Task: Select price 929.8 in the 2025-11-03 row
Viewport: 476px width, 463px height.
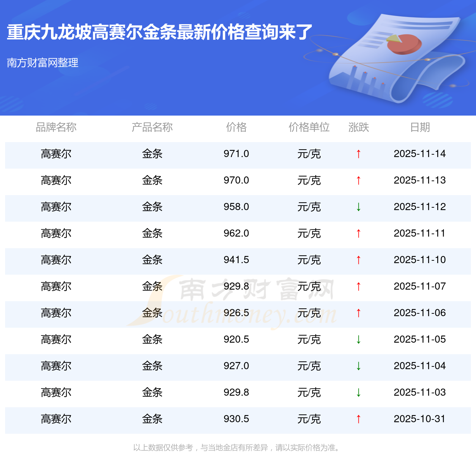Action: tap(236, 392)
